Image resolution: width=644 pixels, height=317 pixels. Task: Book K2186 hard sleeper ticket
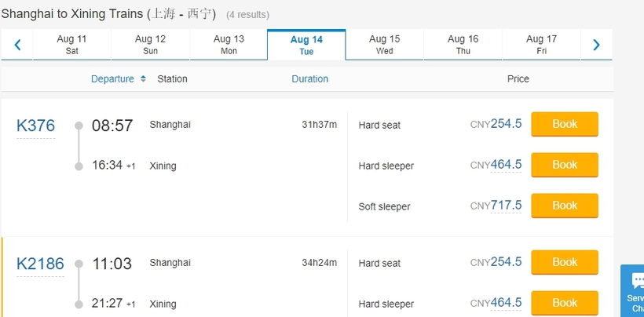565,303
